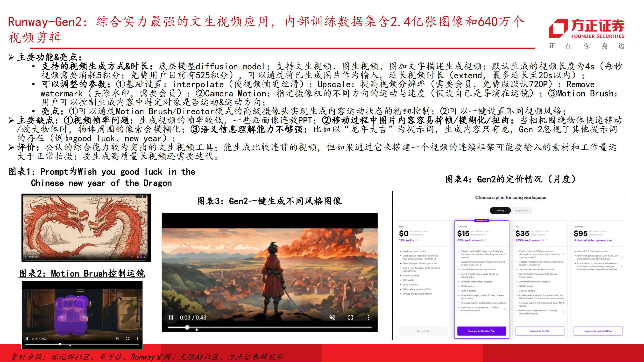Unmute the Motion Brush truck video

point(117,339)
